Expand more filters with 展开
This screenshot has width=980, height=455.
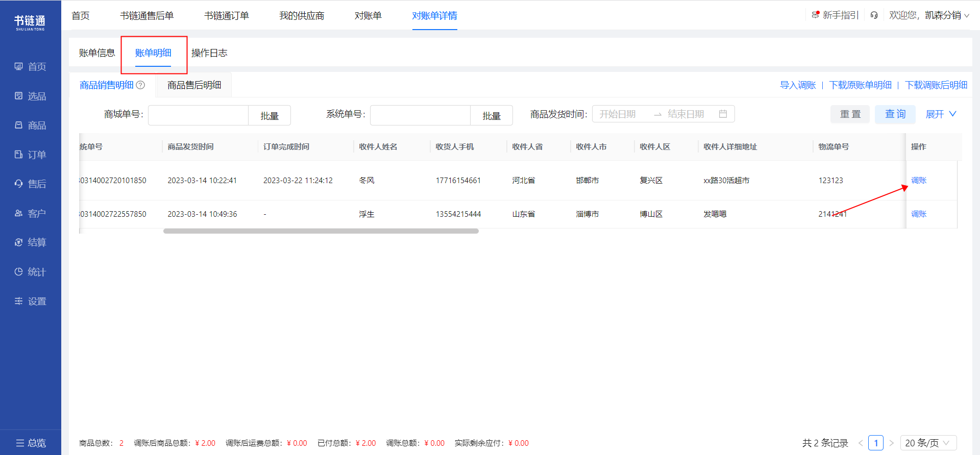click(941, 114)
